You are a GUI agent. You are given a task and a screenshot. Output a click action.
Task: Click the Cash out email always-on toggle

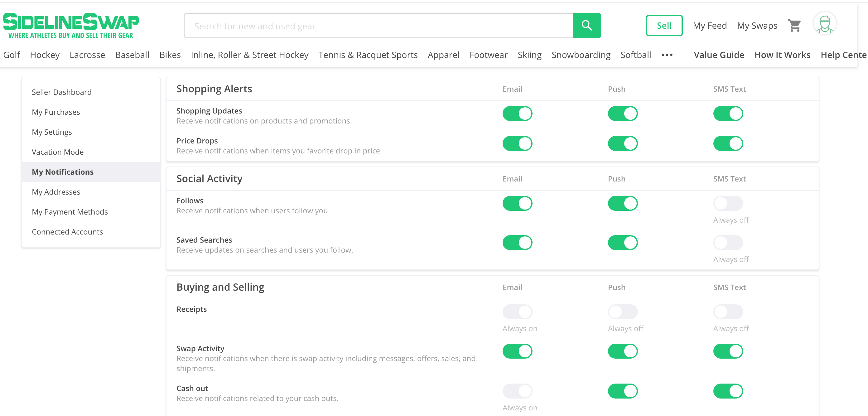tap(517, 391)
